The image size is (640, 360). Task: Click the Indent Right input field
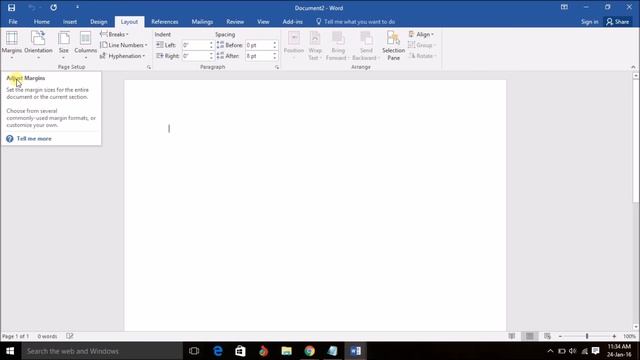[195, 56]
